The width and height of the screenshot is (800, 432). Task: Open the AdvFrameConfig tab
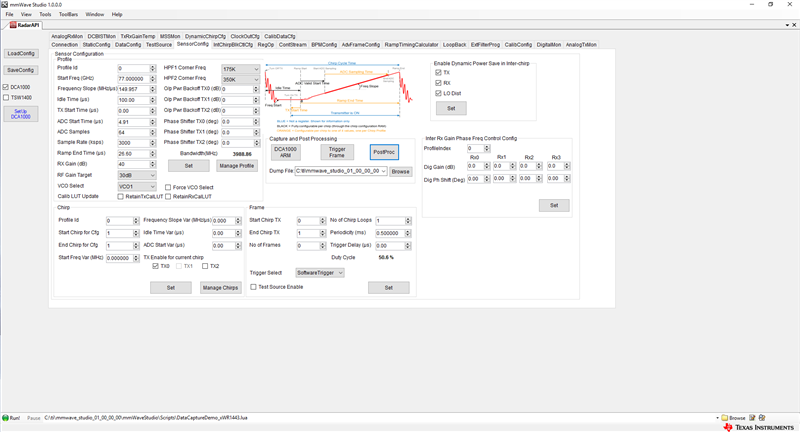coord(361,45)
